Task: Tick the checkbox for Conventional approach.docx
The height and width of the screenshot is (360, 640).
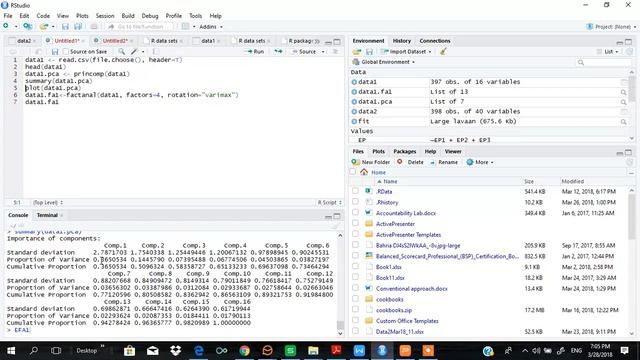Action: click(x=356, y=288)
